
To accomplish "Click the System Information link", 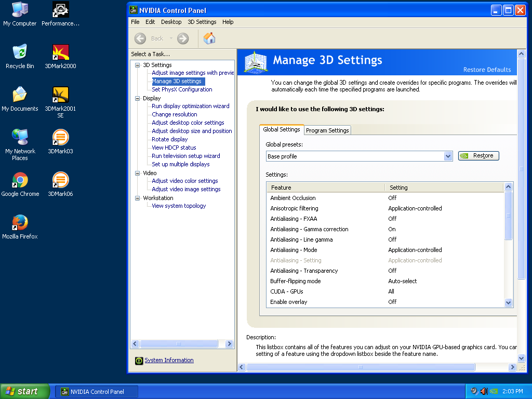I will pos(168,360).
